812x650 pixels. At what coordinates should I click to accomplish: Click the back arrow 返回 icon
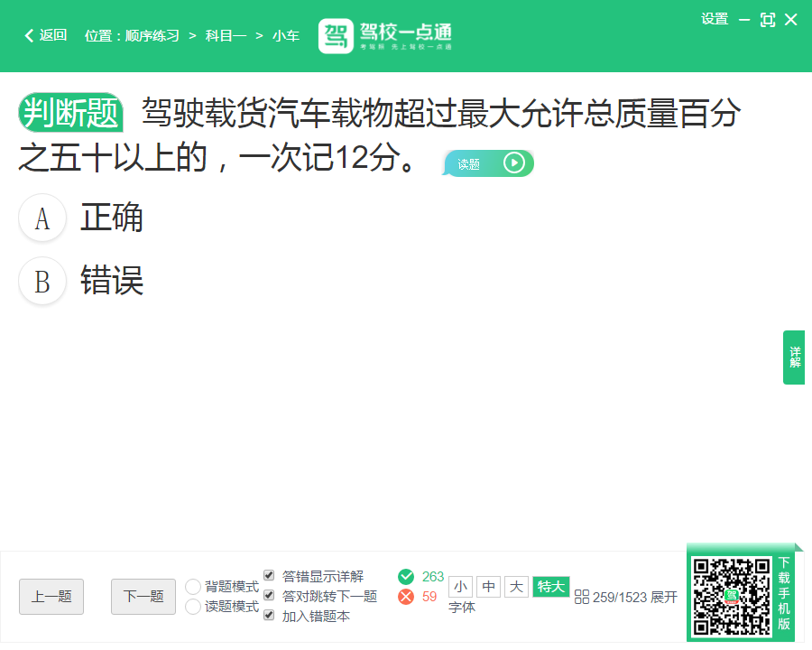29,35
